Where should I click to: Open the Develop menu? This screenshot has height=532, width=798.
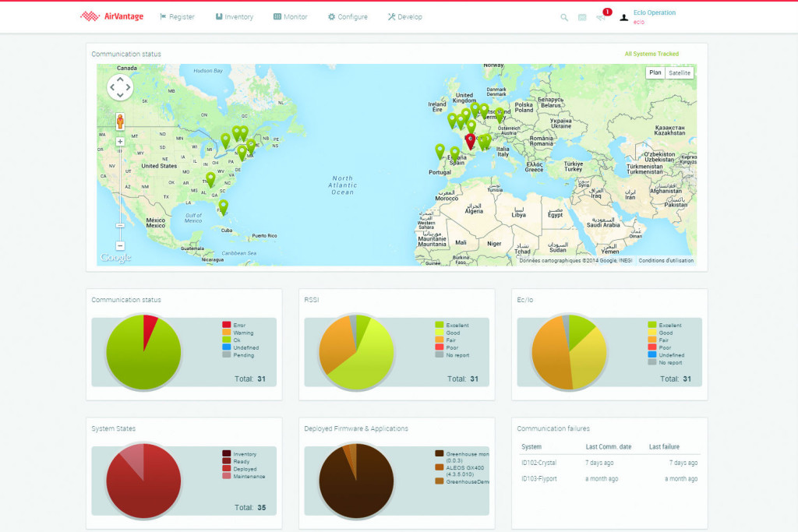(405, 16)
